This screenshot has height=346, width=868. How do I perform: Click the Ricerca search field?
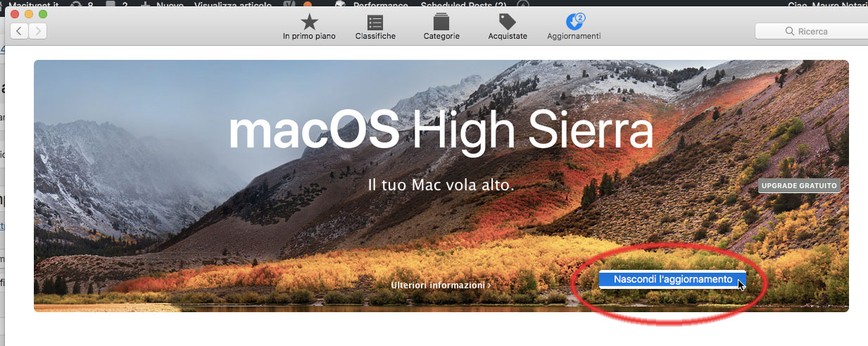811,31
